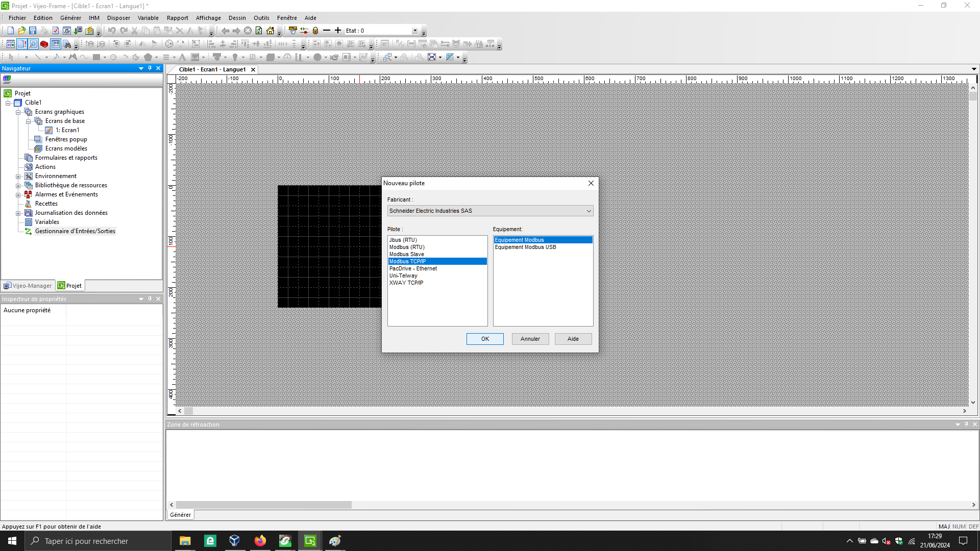Viewport: 980px width, 551px height.
Task: Open the red Toolchest icon
Action: point(44,44)
